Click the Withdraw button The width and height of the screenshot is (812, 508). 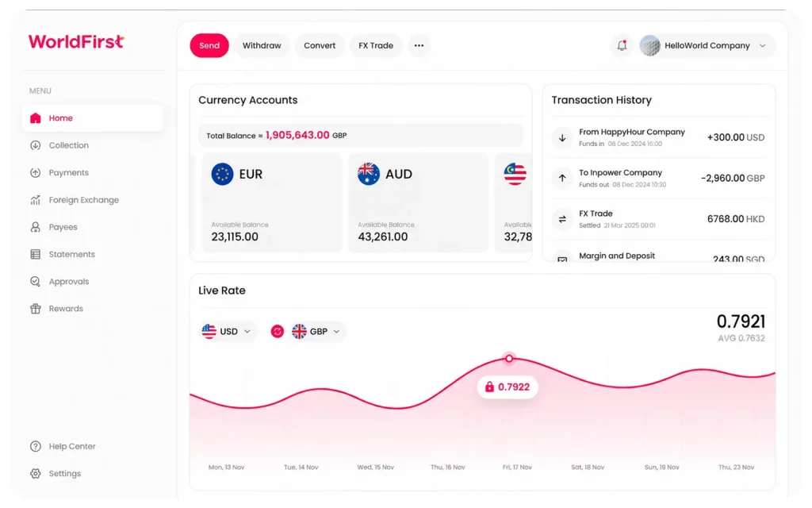tap(262, 45)
